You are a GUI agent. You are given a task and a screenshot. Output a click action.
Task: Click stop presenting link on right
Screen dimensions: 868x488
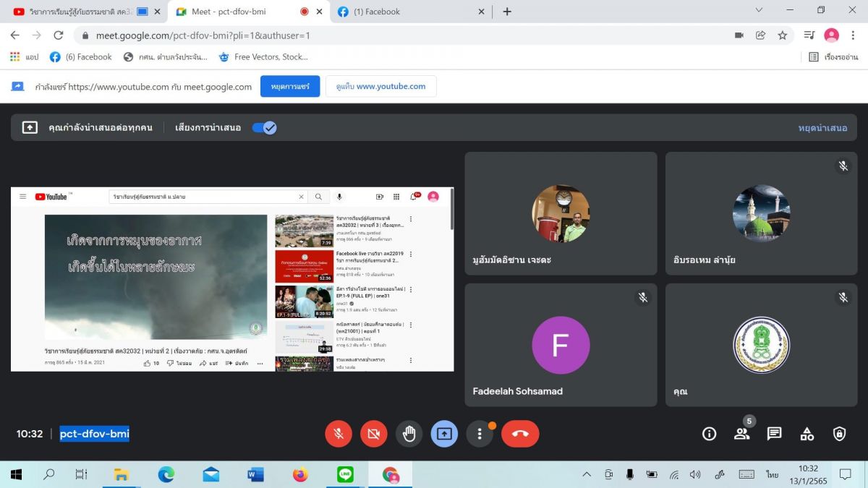click(x=822, y=128)
